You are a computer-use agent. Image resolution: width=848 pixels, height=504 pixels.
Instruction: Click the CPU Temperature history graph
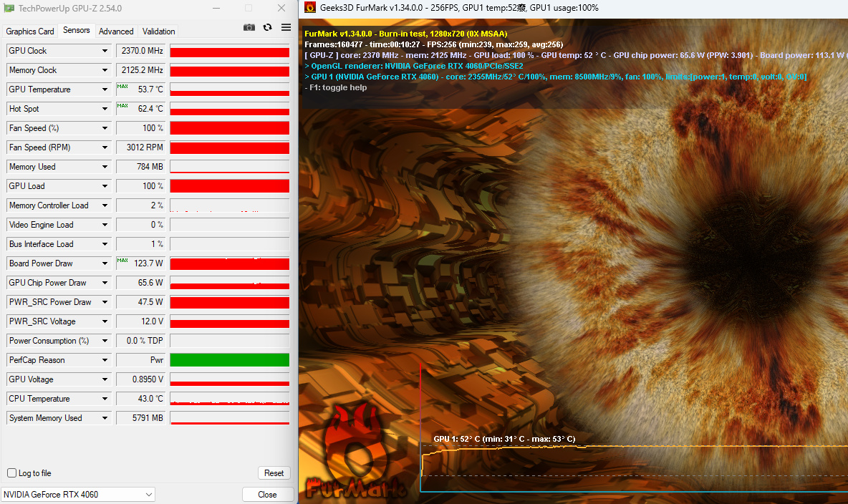click(x=230, y=399)
